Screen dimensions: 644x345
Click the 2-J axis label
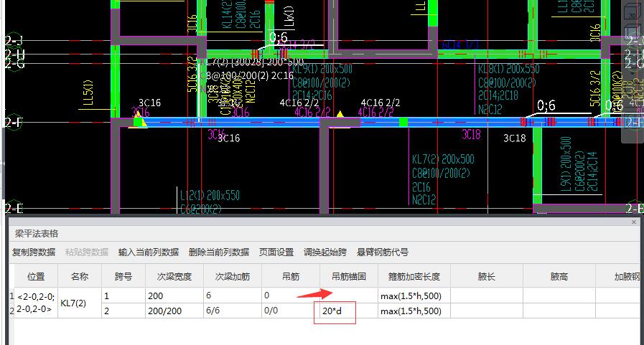pos(14,40)
